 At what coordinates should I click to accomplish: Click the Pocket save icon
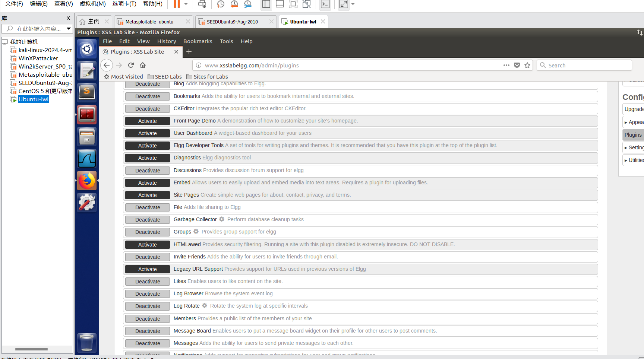point(517,65)
